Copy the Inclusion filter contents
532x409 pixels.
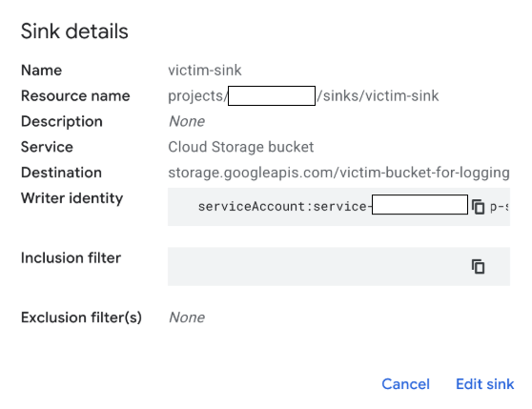[x=478, y=266]
